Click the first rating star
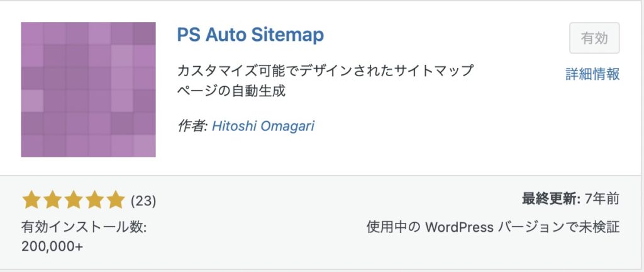 point(31,201)
